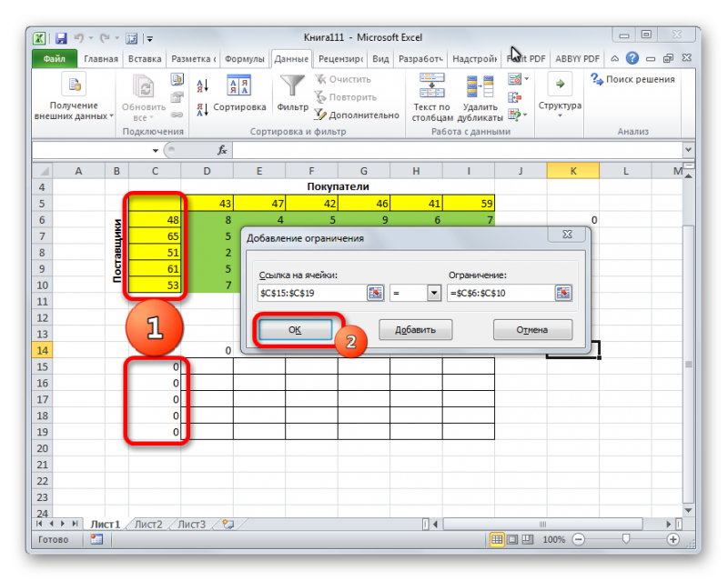Viewport: 728px width, 581px height.
Task: Click Очистить filter button
Action: (344, 79)
